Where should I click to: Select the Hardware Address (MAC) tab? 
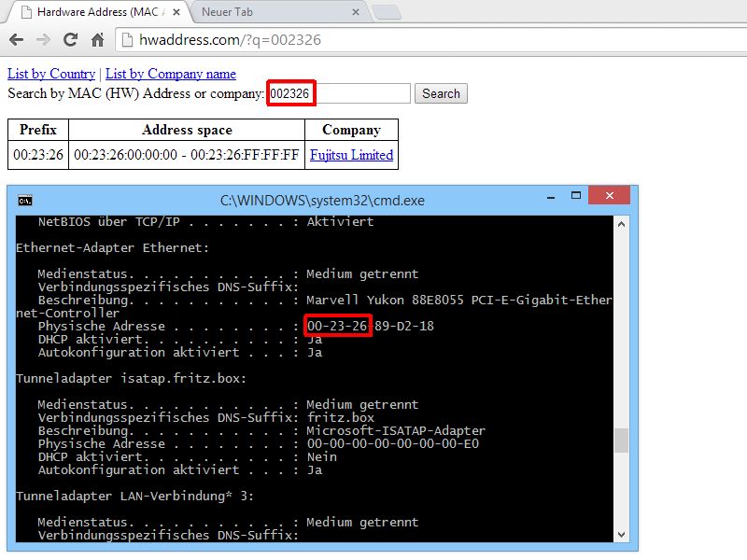click(x=98, y=12)
